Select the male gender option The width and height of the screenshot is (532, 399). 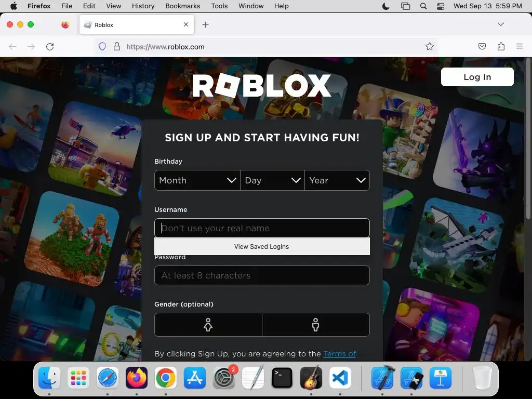pos(316,325)
